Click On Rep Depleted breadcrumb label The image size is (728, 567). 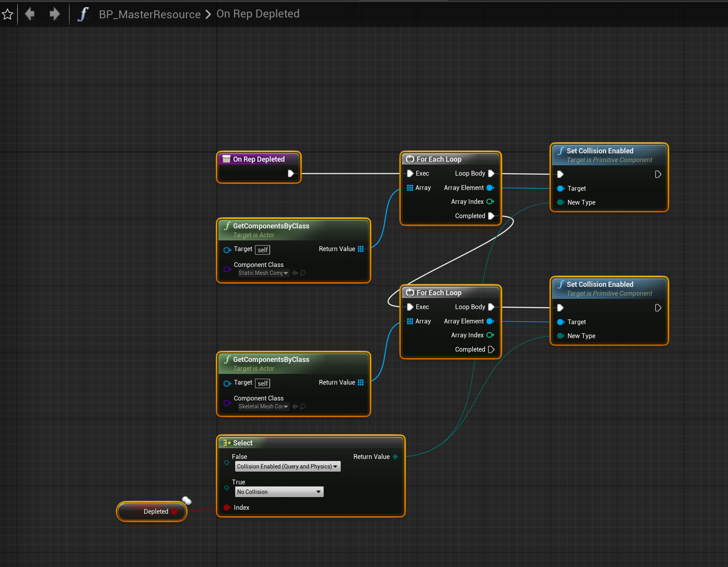(258, 14)
